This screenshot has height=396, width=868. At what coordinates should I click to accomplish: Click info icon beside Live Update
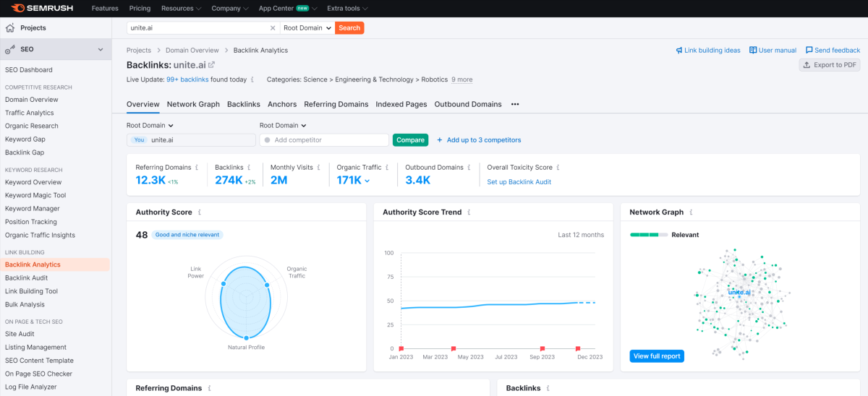(252, 79)
